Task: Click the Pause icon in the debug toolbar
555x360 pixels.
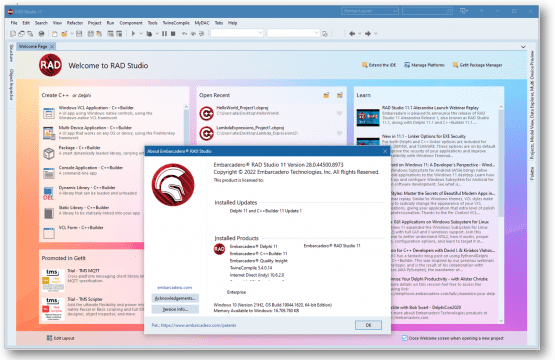Action: click(164, 34)
